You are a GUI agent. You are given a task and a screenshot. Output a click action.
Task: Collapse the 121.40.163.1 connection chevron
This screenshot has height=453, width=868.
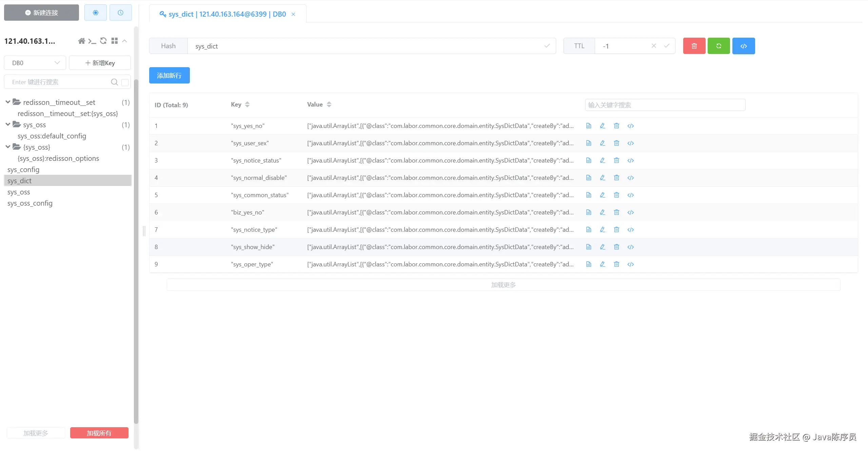tap(124, 41)
